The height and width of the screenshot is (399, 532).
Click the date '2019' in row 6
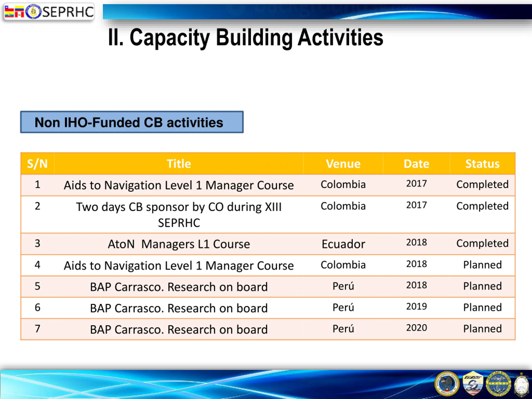416,307
